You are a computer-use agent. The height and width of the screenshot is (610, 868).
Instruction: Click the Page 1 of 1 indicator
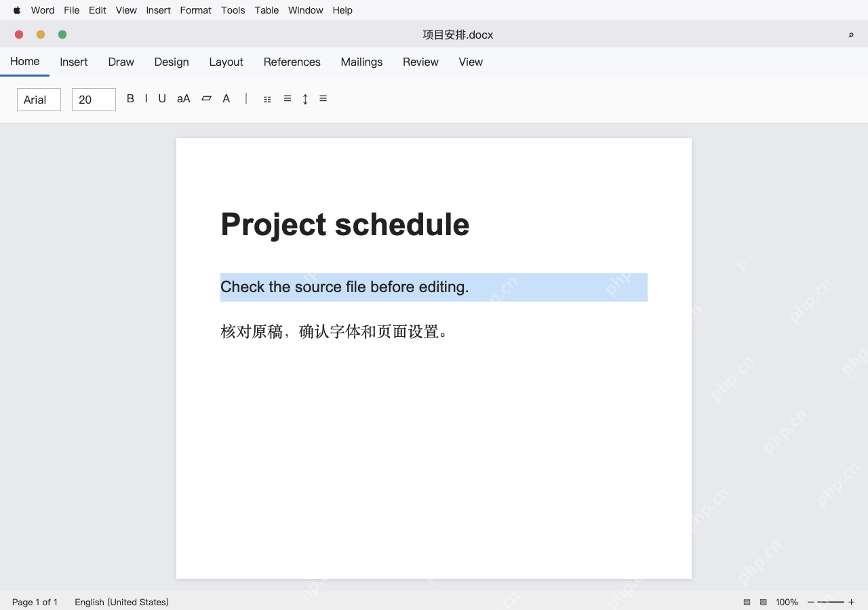click(x=35, y=602)
